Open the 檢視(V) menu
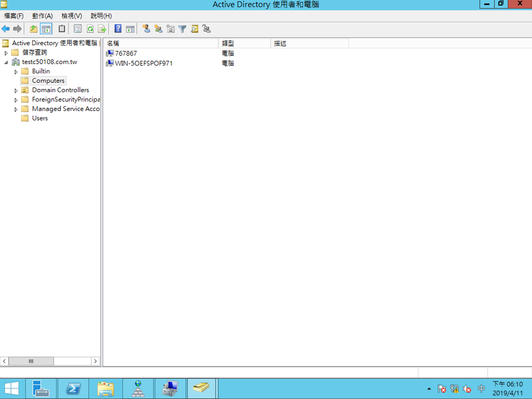Image resolution: width=532 pixels, height=399 pixels. (x=72, y=16)
